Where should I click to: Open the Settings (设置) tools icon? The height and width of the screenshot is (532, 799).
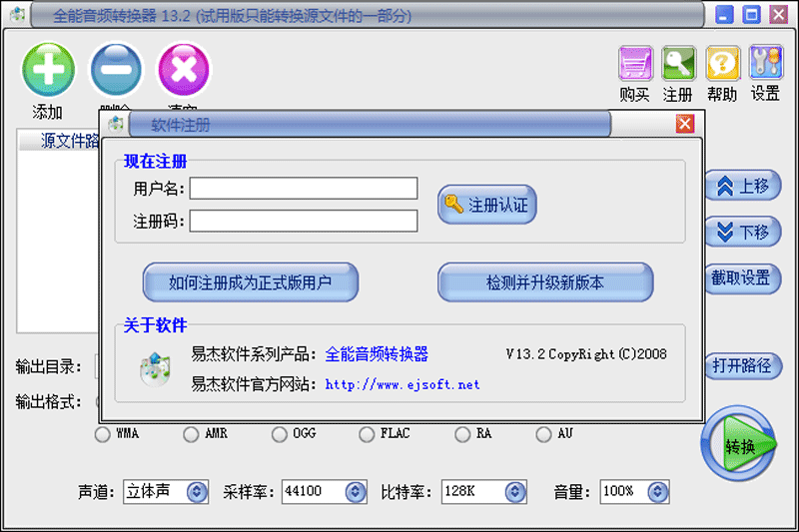pyautogui.click(x=765, y=65)
